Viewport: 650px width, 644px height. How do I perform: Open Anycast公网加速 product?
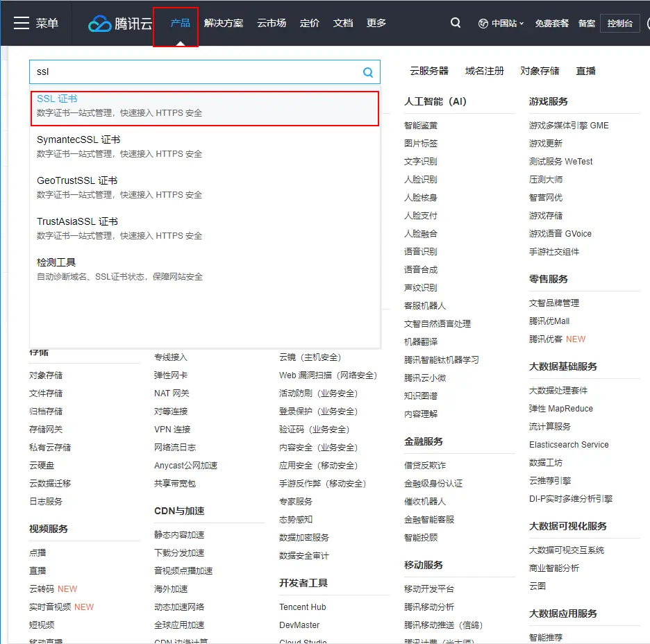[x=185, y=466]
